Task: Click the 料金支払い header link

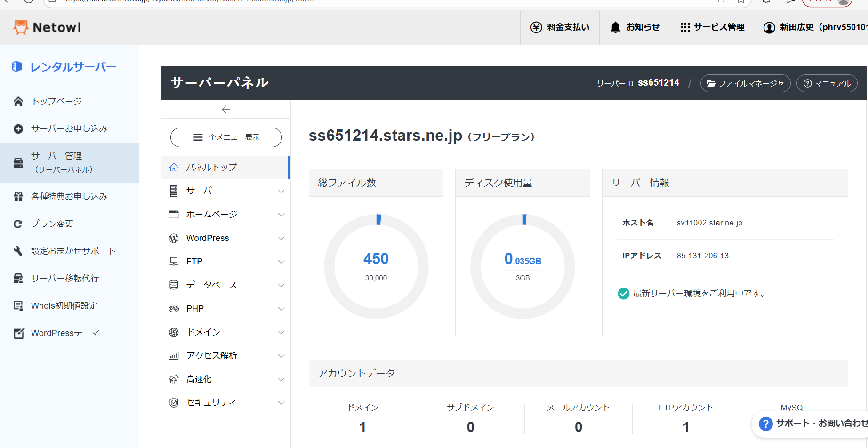Action: (560, 27)
